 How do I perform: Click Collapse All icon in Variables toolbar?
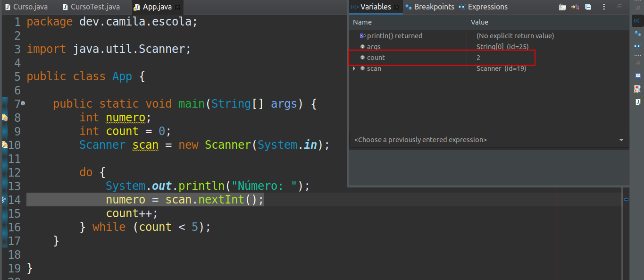click(x=588, y=7)
